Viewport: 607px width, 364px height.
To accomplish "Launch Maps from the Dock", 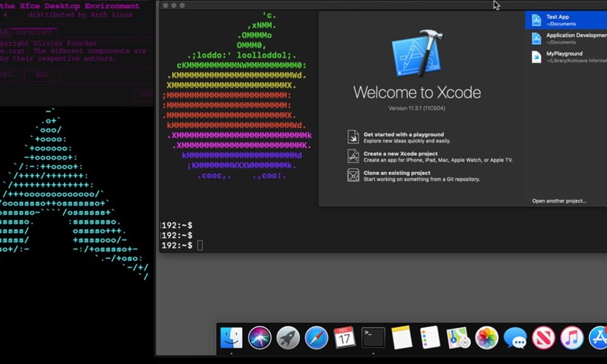I will tap(458, 338).
